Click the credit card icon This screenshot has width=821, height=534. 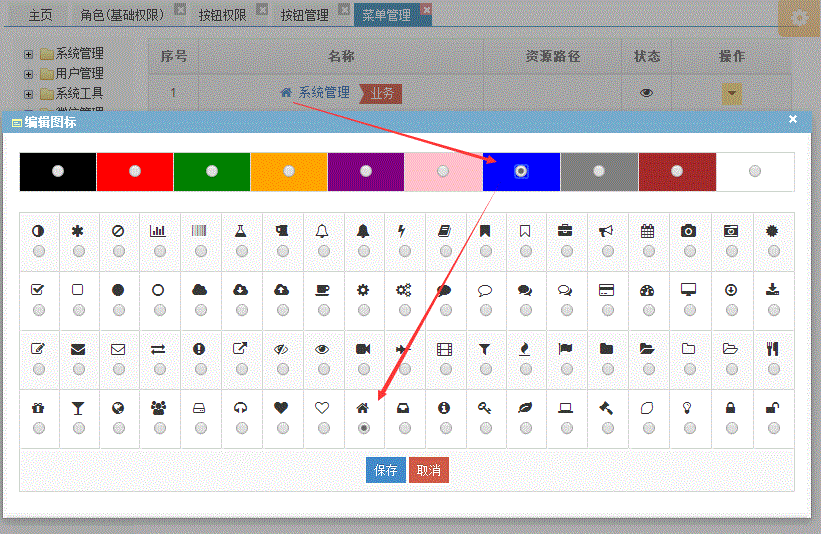(x=606, y=290)
